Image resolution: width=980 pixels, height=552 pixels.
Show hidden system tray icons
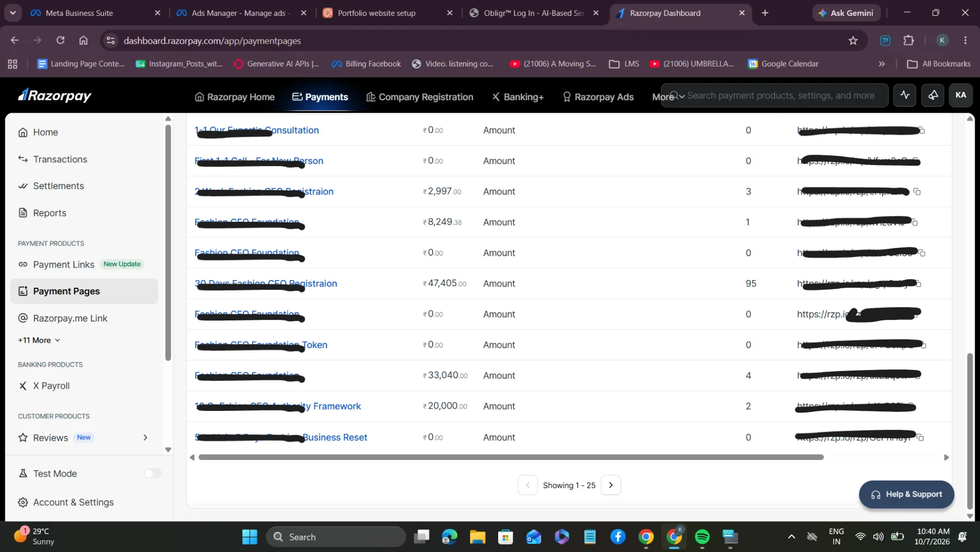tap(792, 537)
